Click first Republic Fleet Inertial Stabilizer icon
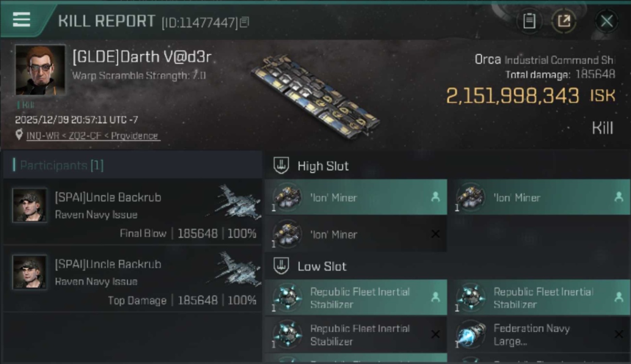 coord(287,297)
